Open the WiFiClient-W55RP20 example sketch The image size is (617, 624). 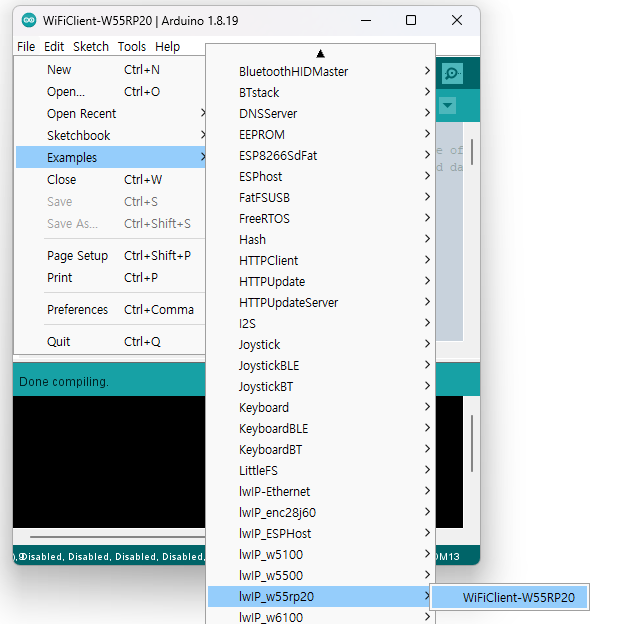pyautogui.click(x=510, y=597)
